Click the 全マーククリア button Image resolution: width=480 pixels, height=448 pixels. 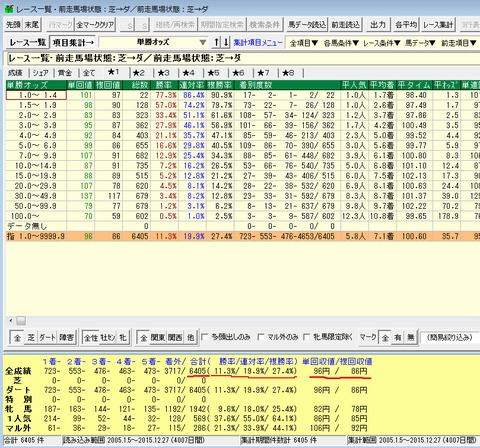click(x=95, y=25)
